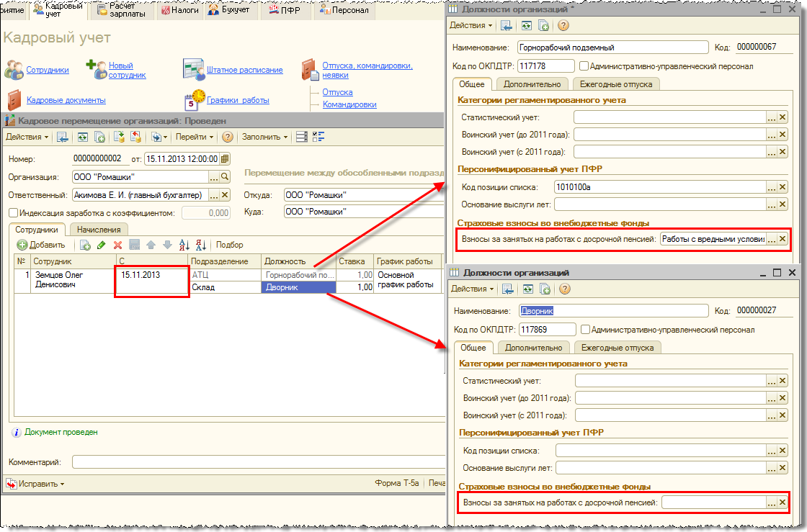Screen dimensions: 807x532
Task: Open the Статистический учет selection button in the Дворник window
Action: 772,381
